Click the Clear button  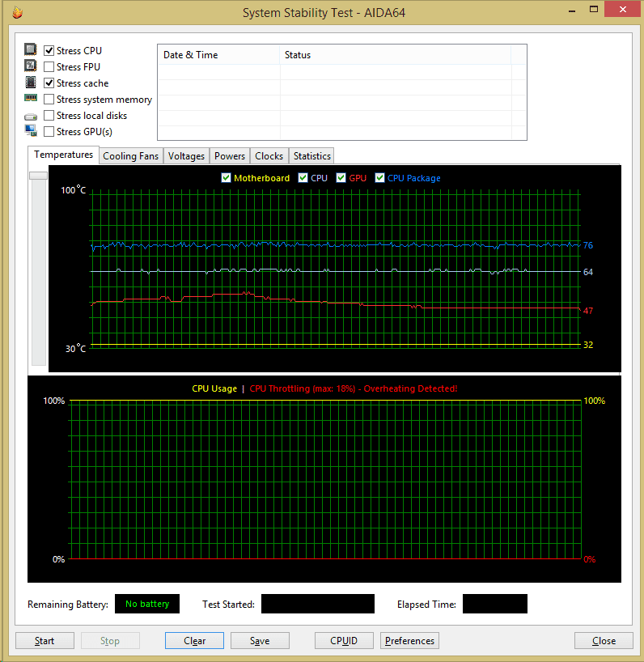click(x=194, y=640)
